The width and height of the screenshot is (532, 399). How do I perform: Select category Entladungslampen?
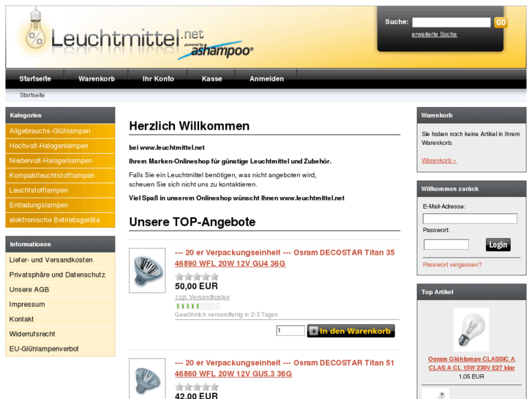[60, 205]
